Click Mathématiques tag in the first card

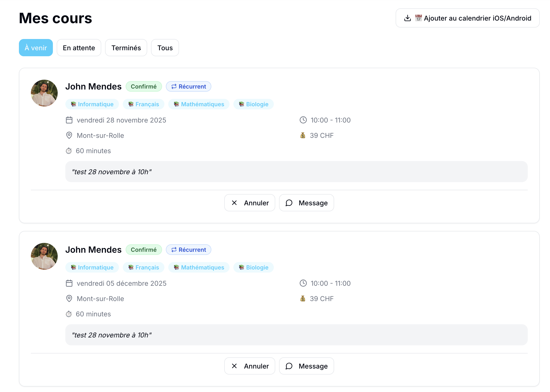(x=199, y=104)
